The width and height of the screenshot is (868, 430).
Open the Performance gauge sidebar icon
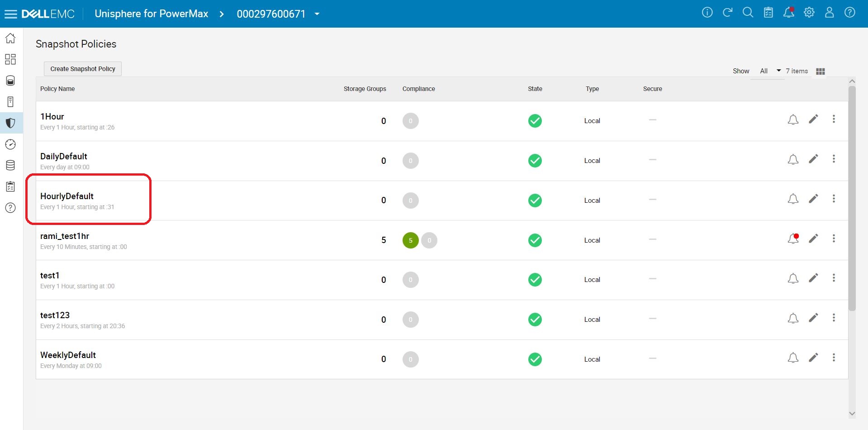[x=10, y=144]
